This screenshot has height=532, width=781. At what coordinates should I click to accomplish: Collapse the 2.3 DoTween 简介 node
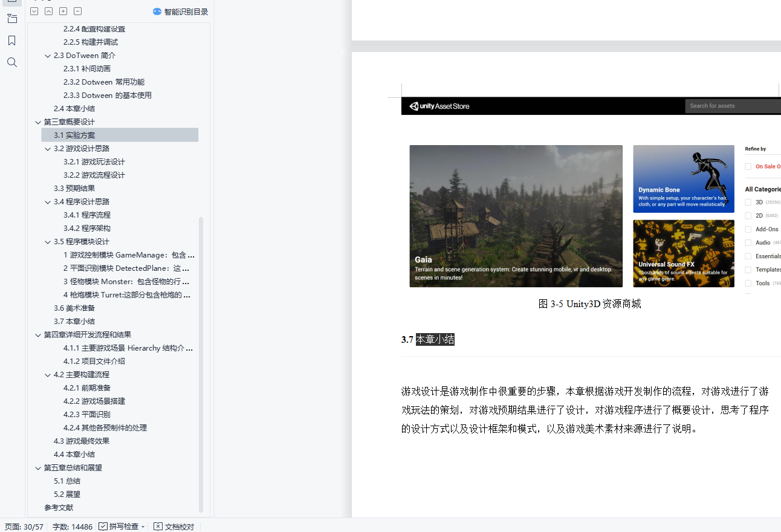coord(48,56)
